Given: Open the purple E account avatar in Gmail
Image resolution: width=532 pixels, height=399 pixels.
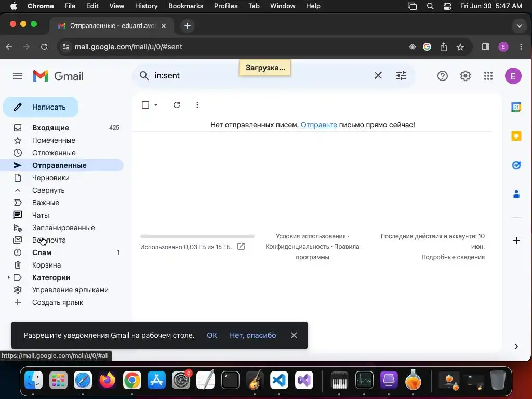Looking at the screenshot, I should pyautogui.click(x=513, y=76).
